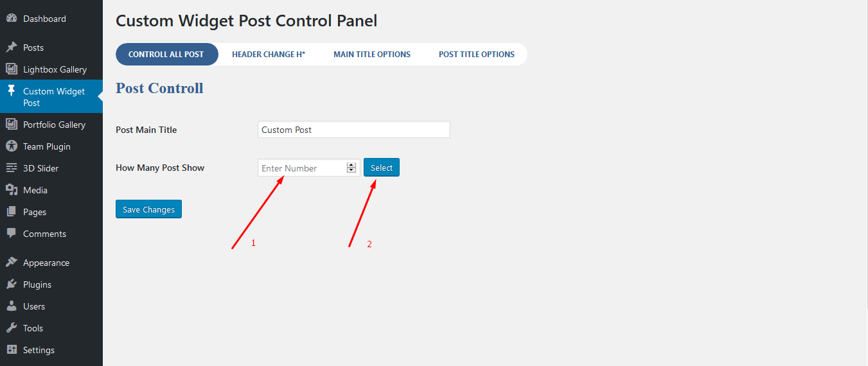Go to Post Title Options tab

click(x=477, y=55)
